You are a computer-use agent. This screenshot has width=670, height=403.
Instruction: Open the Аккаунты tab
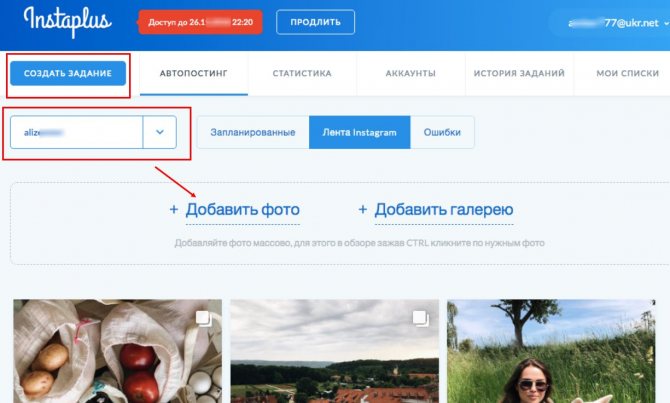tap(411, 73)
